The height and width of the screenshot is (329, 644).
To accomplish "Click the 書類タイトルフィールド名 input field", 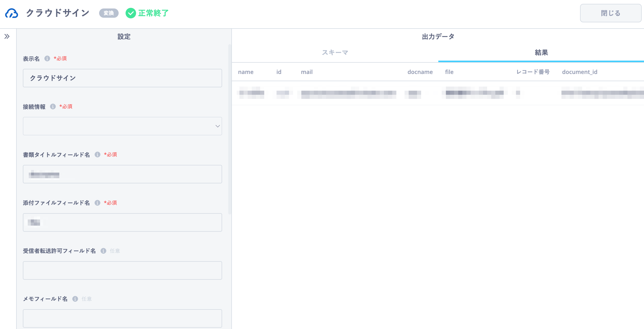I will (x=122, y=174).
